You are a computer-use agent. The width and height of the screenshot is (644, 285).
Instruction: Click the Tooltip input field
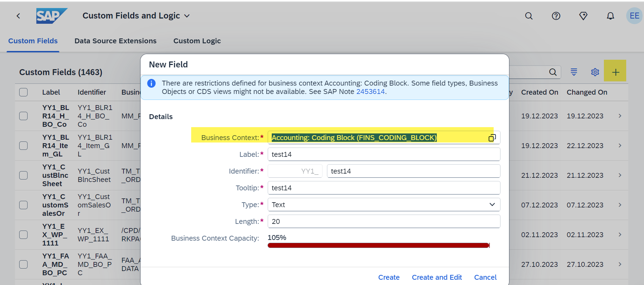(384, 188)
